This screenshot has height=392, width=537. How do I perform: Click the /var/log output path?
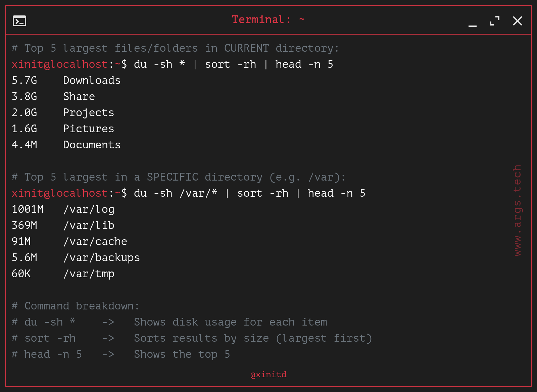(x=89, y=209)
